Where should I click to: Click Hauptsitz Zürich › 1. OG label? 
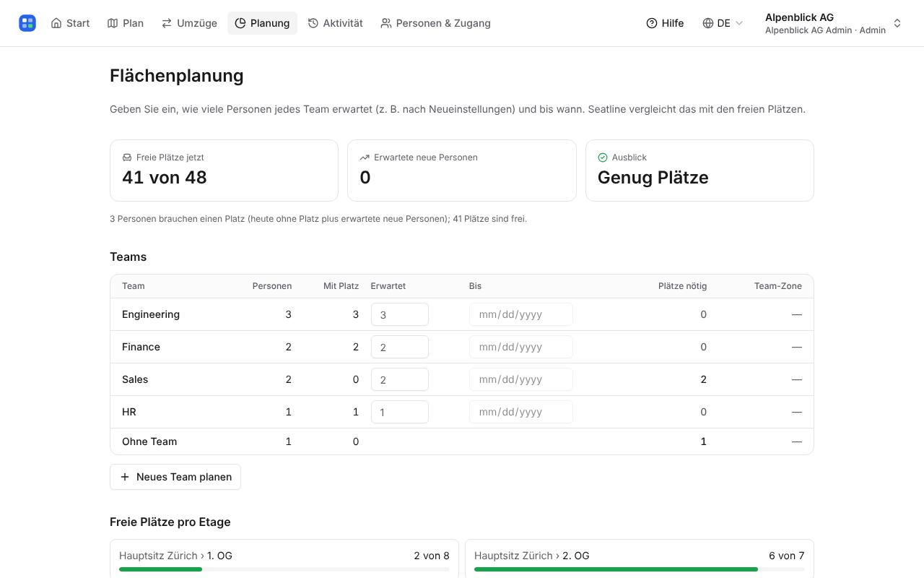[x=175, y=556]
